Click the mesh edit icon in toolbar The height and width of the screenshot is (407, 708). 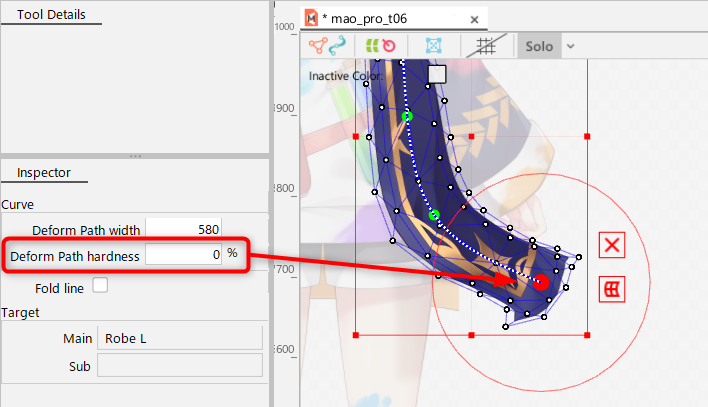318,46
